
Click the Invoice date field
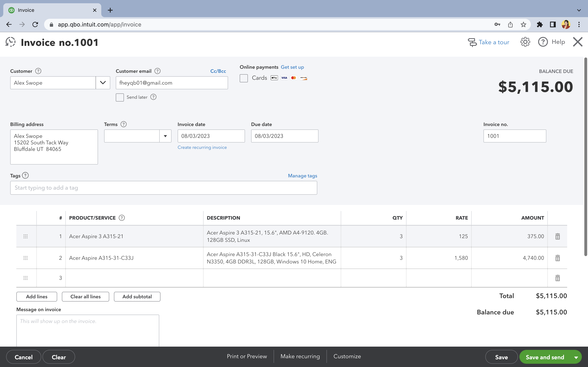coord(211,136)
